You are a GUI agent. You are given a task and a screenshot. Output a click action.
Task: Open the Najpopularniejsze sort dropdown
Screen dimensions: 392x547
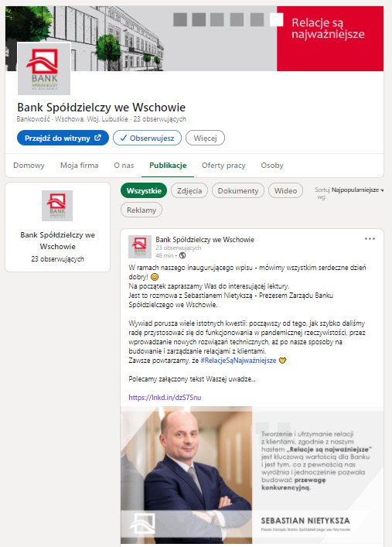pyautogui.click(x=357, y=190)
